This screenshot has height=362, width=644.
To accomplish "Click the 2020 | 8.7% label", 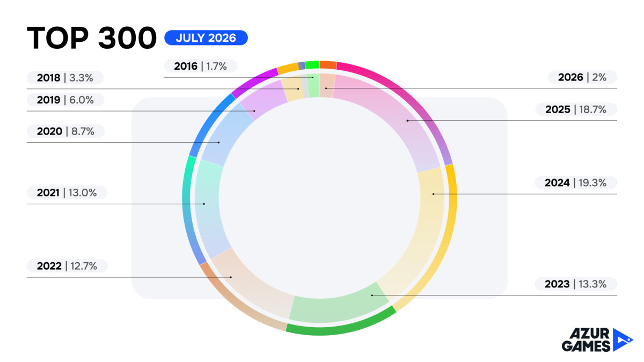I will point(65,131).
